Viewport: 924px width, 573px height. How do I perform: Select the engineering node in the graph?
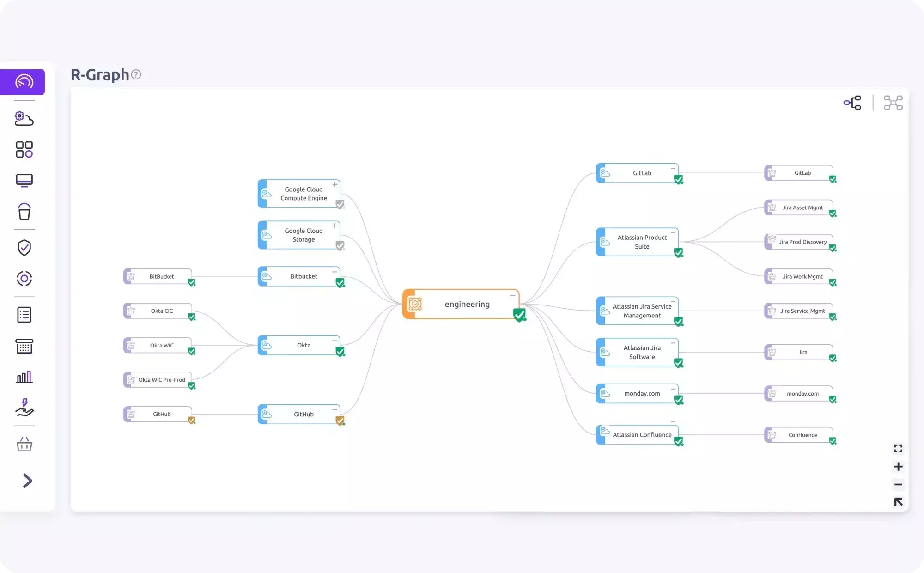(467, 304)
